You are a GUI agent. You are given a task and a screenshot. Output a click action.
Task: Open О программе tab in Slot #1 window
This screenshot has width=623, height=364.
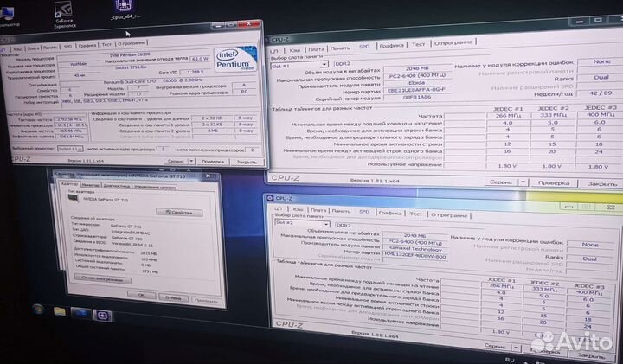tap(453, 42)
